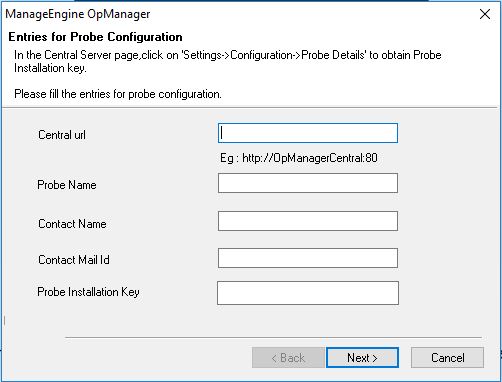502x382 pixels.
Task: Click the 'Central url' label
Action: [x=62, y=135]
